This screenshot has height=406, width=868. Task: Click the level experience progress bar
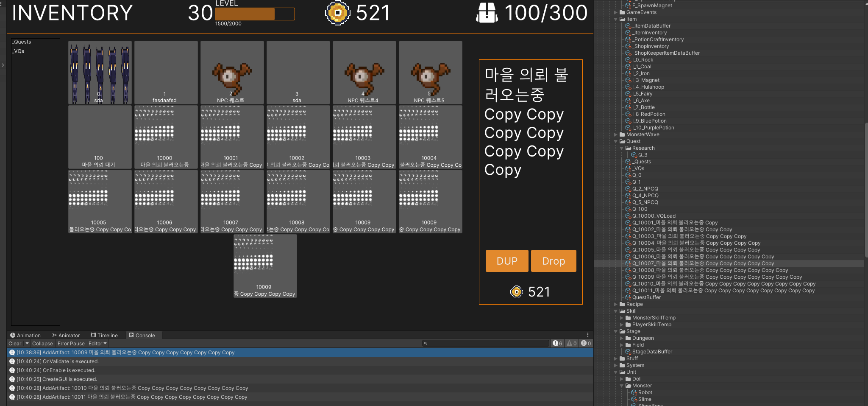255,14
